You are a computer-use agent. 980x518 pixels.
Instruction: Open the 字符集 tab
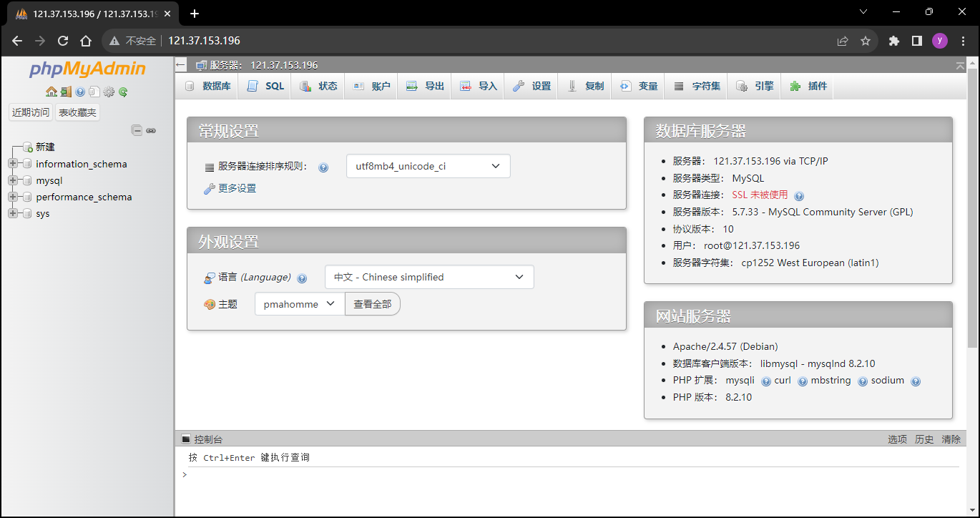click(697, 86)
